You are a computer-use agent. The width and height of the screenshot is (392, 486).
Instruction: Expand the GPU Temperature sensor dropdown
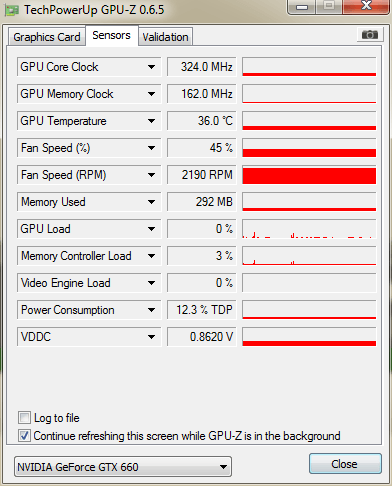(x=151, y=121)
